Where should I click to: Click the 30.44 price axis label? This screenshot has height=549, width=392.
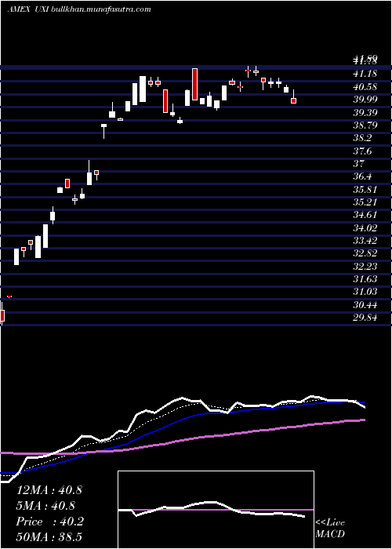click(x=365, y=305)
